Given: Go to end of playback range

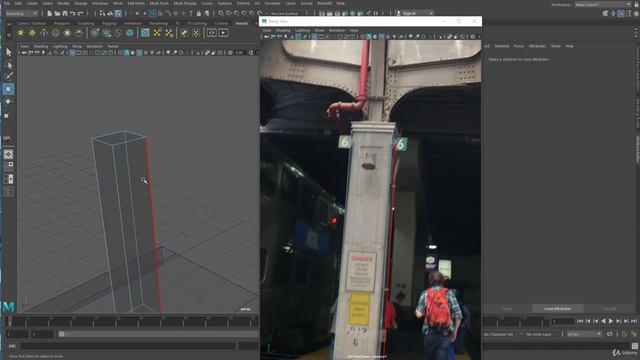Looking at the screenshot, I should [634, 321].
